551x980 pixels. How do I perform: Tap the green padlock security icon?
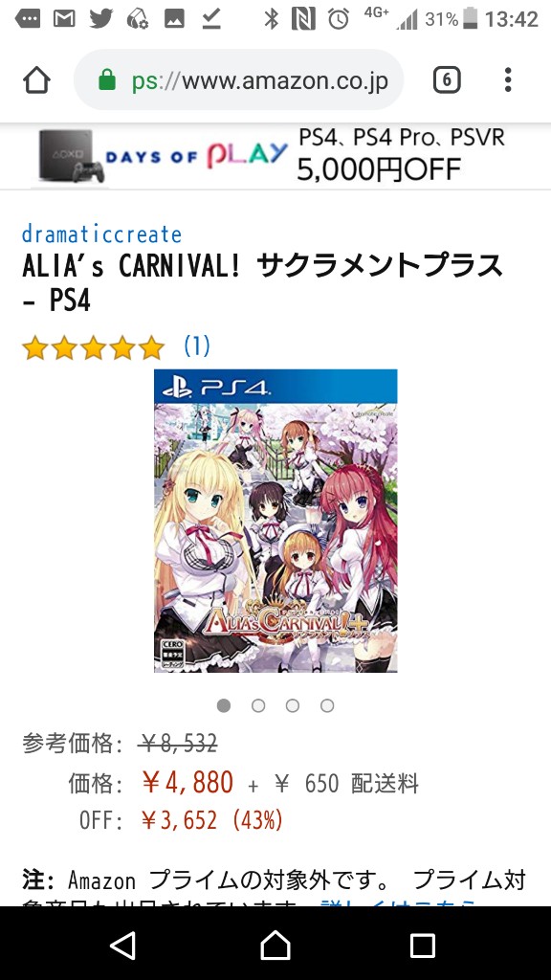tap(107, 80)
